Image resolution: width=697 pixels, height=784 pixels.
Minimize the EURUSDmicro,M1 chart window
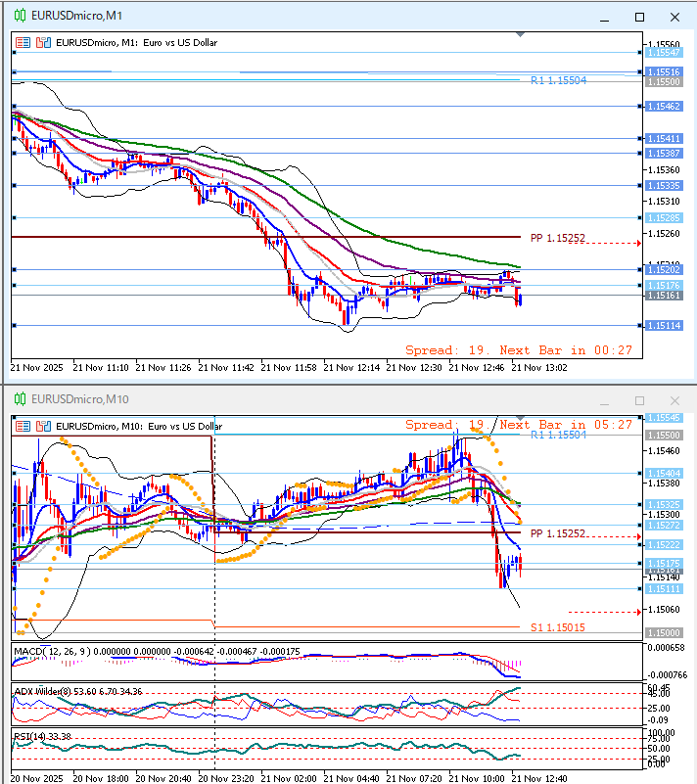click(x=606, y=18)
